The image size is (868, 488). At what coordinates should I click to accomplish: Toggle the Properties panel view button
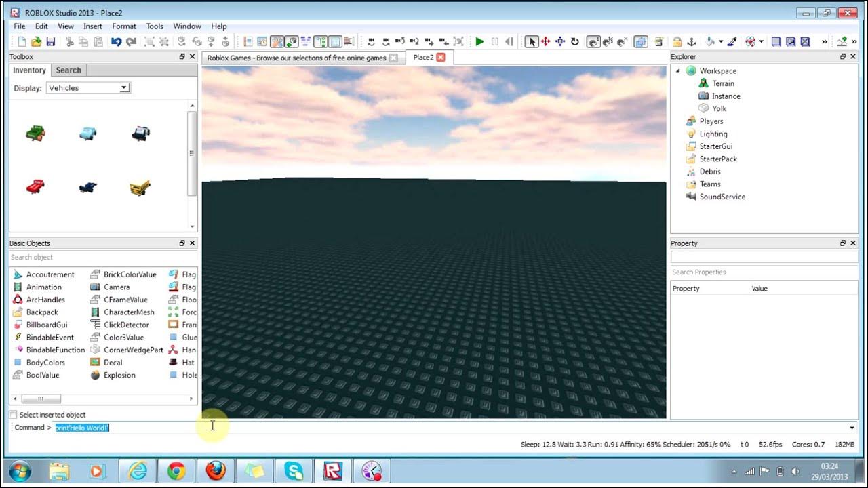(336, 41)
